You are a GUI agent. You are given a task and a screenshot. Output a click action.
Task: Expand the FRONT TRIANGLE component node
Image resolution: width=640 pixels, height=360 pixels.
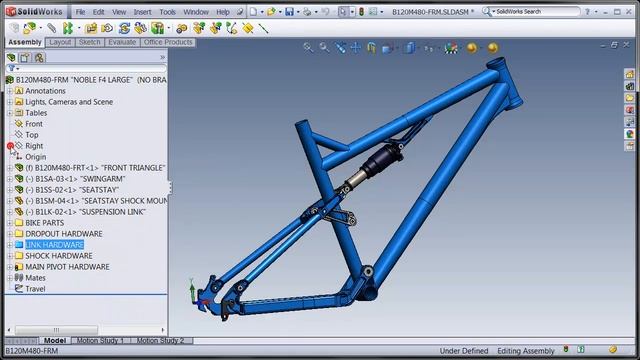point(10,168)
